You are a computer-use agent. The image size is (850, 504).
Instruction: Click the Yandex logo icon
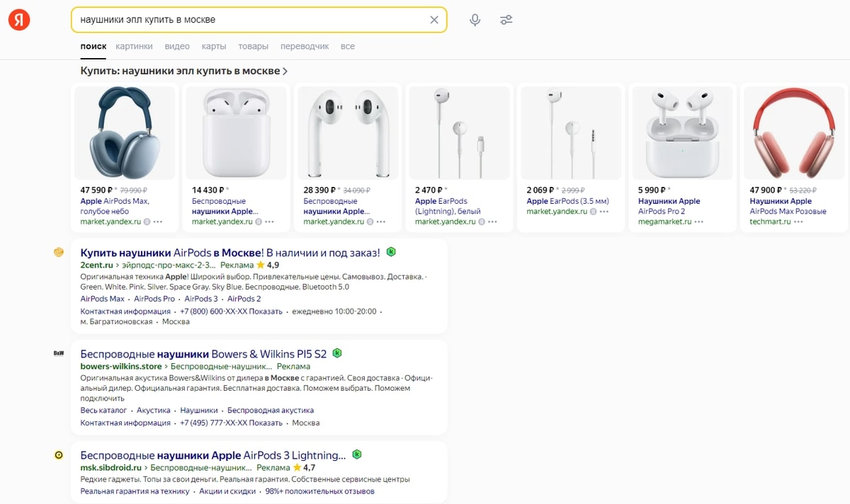[x=18, y=20]
